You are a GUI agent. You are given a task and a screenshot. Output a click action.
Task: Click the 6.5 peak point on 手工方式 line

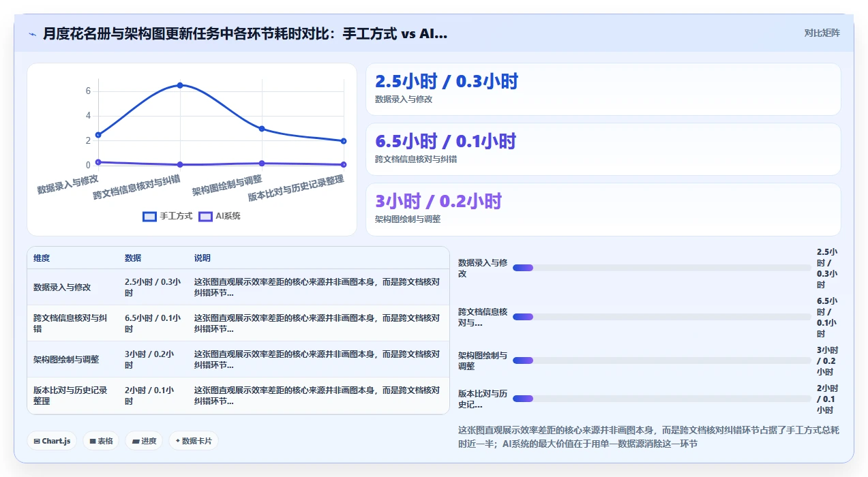tap(180, 85)
